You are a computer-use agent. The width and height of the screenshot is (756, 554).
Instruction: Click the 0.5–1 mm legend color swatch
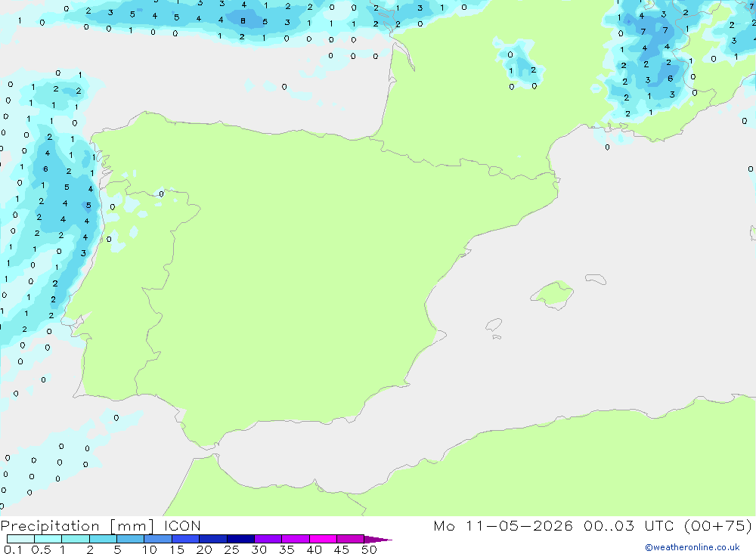(48, 539)
